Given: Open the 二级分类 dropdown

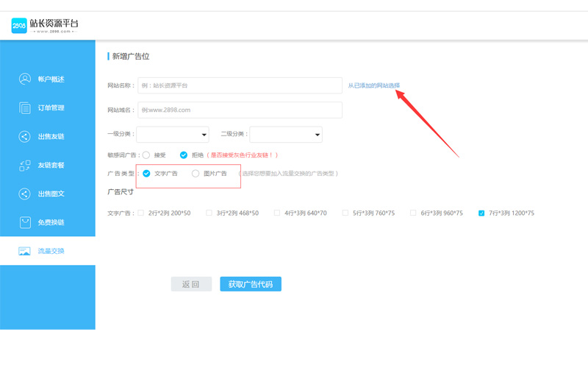Looking at the screenshot, I should 286,135.
